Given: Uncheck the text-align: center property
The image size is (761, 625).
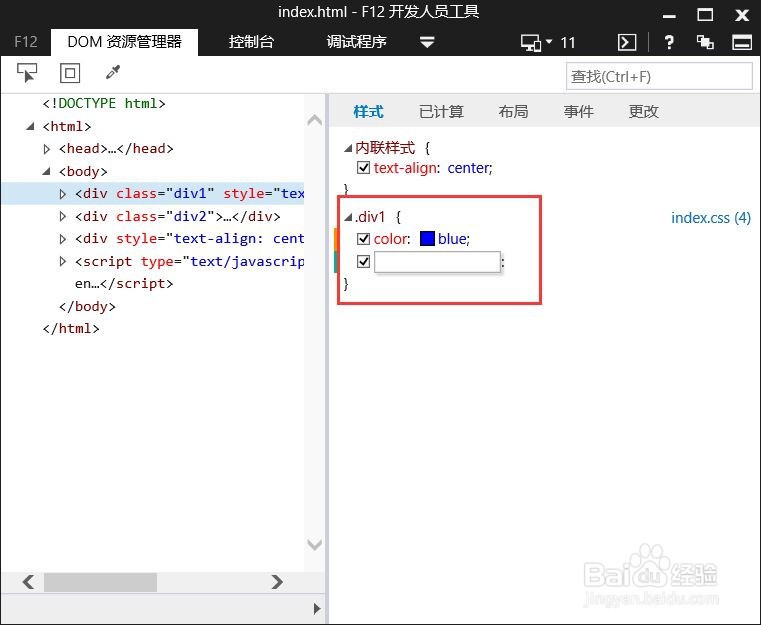Looking at the screenshot, I should click(x=363, y=168).
